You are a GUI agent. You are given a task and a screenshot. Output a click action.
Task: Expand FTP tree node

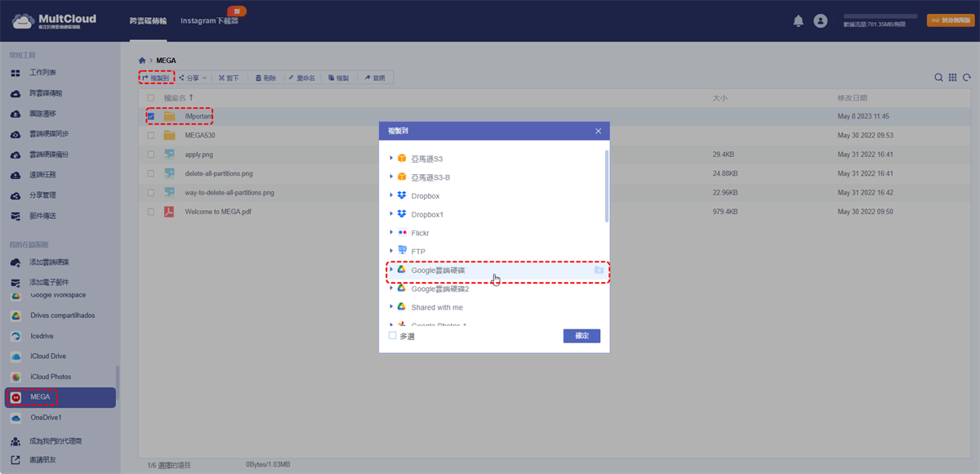point(391,251)
